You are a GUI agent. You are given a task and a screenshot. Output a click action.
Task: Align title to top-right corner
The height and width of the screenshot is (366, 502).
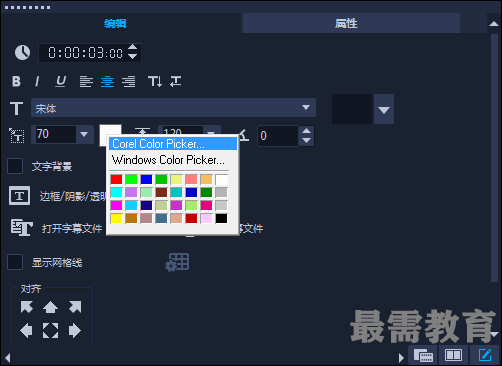75,307
